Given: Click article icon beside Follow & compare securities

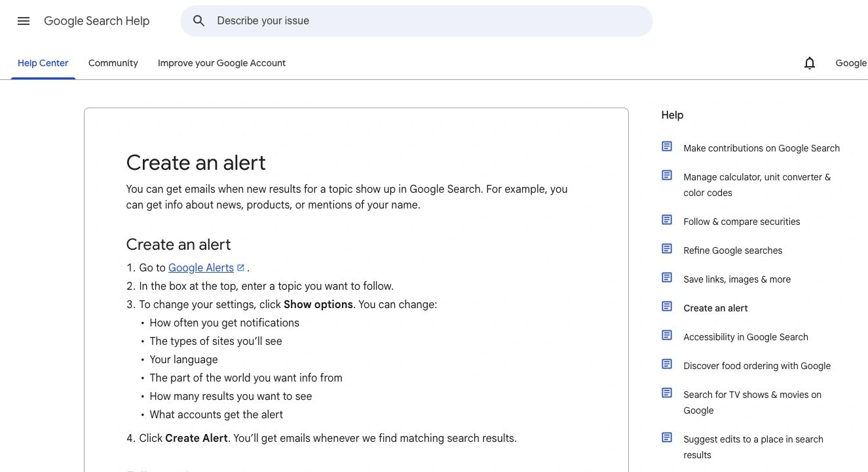Looking at the screenshot, I should pos(667,220).
